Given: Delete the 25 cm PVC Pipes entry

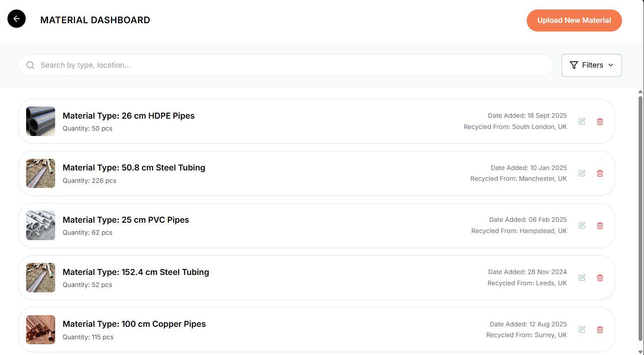Looking at the screenshot, I should tap(600, 226).
